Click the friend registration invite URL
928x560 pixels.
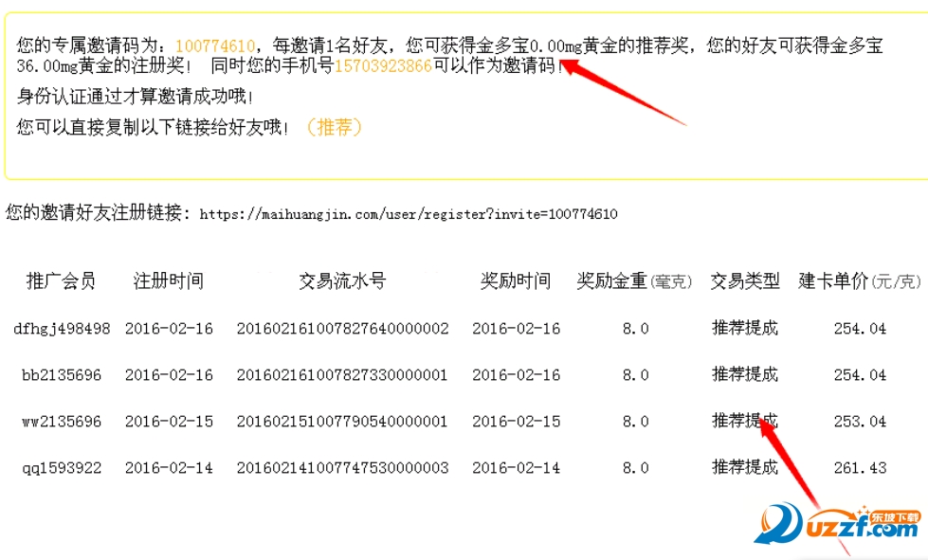point(409,214)
